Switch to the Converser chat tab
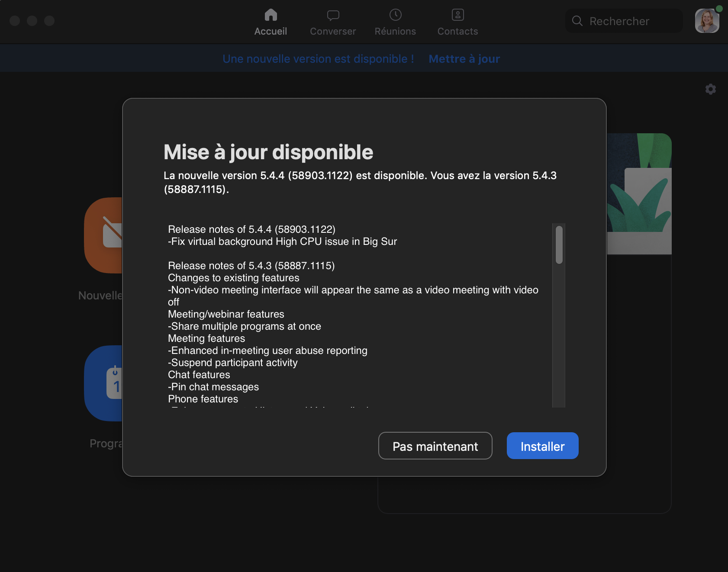The width and height of the screenshot is (728, 572). (x=332, y=22)
